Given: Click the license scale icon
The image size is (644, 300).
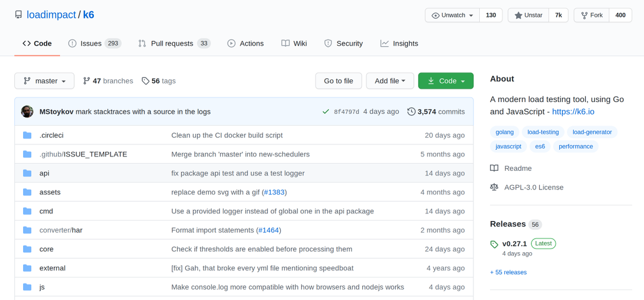Looking at the screenshot, I should tap(494, 187).
